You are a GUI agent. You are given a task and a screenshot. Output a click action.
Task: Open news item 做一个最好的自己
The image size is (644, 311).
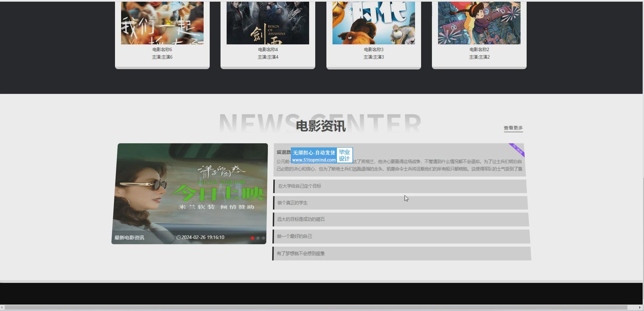(x=401, y=236)
